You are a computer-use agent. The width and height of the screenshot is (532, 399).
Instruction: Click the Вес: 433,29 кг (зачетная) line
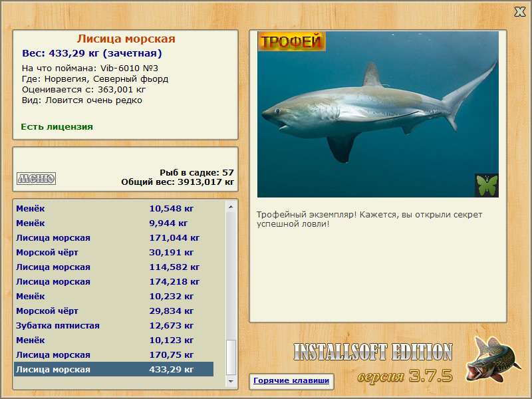[92, 53]
